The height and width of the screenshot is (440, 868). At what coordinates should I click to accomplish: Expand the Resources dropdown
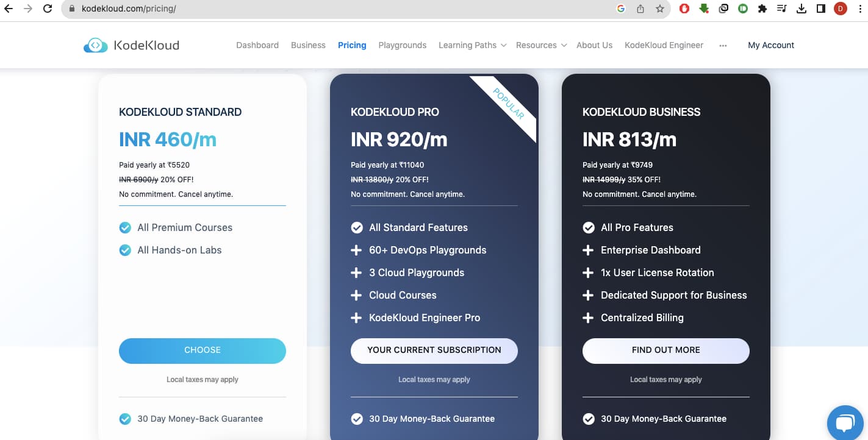pos(541,45)
